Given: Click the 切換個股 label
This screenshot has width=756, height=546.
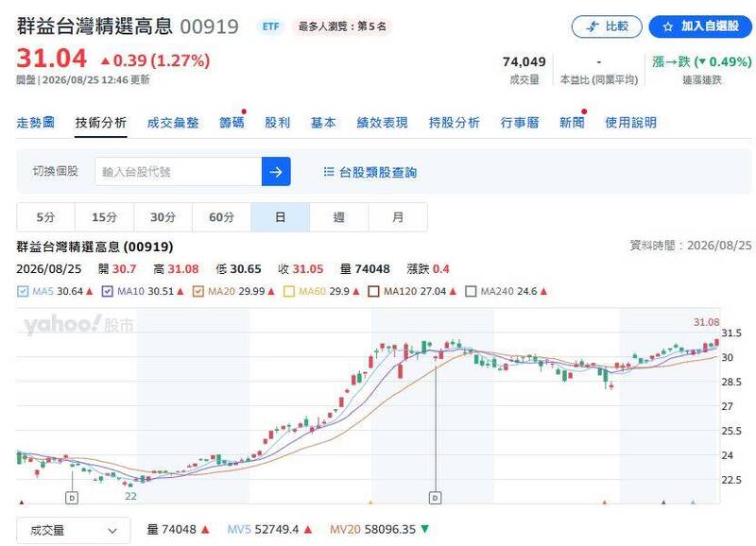Looking at the screenshot, I should [56, 171].
